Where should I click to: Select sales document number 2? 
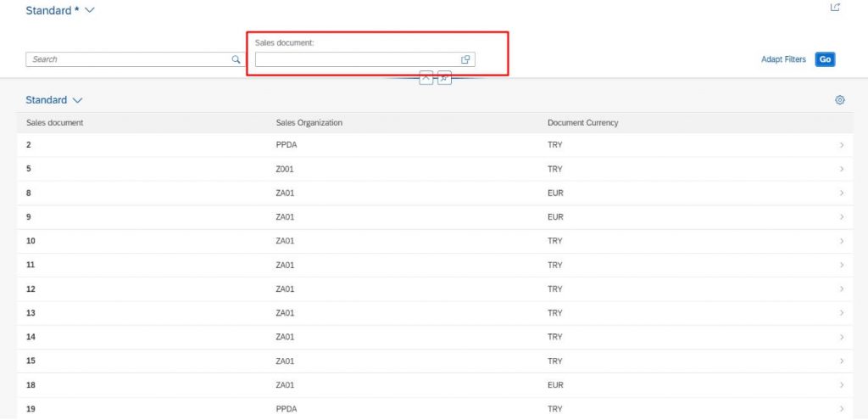pos(28,145)
